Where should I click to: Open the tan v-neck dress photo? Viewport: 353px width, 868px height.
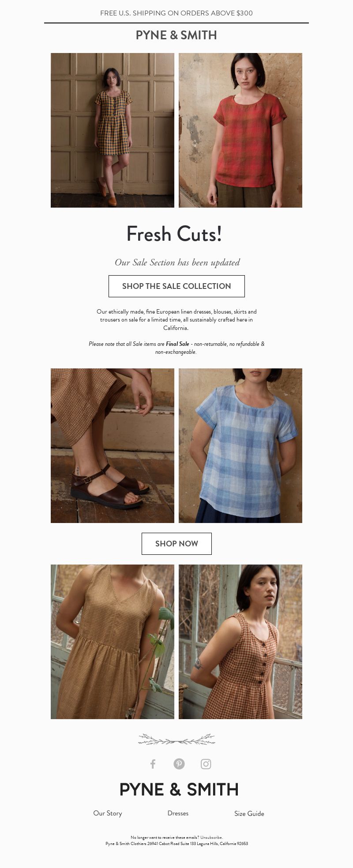click(x=113, y=642)
